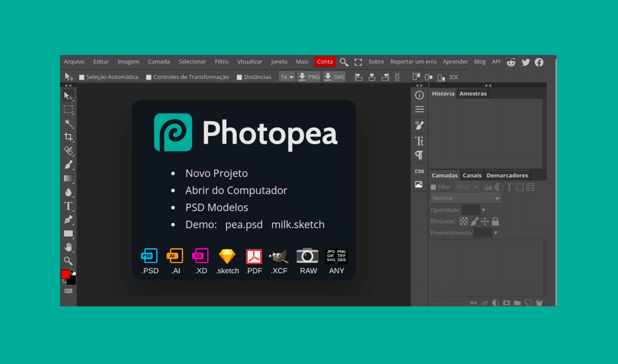Open the Paragraph panel icon
This screenshot has height=364, width=618.
pyautogui.click(x=419, y=155)
